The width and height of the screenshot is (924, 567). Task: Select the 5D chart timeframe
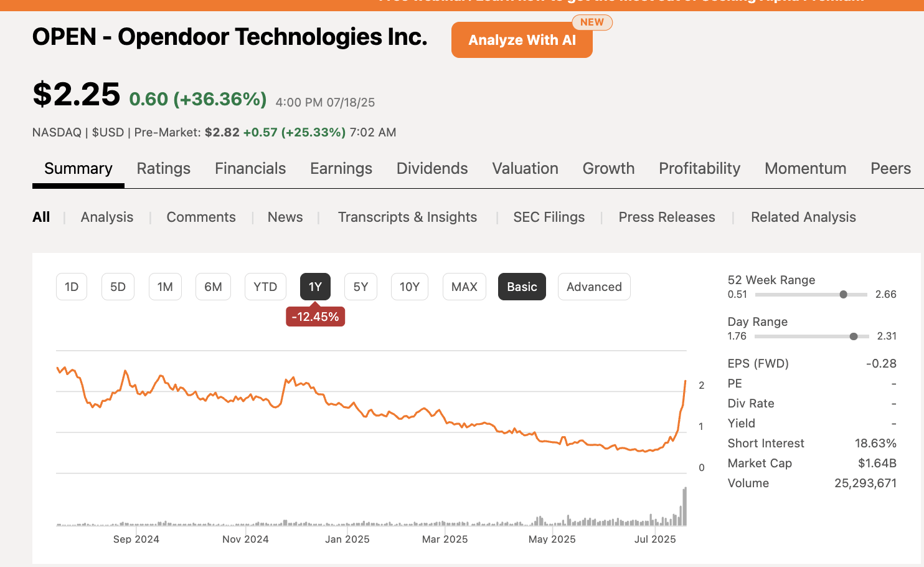click(x=118, y=287)
